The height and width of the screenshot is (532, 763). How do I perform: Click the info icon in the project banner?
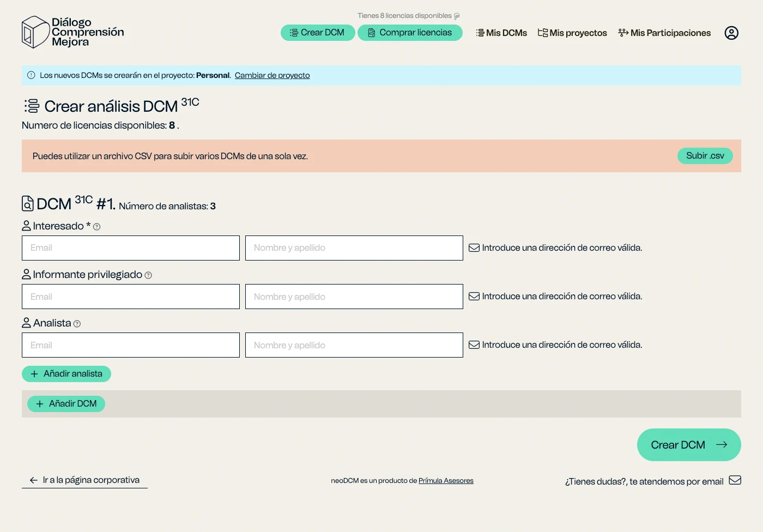[32, 75]
